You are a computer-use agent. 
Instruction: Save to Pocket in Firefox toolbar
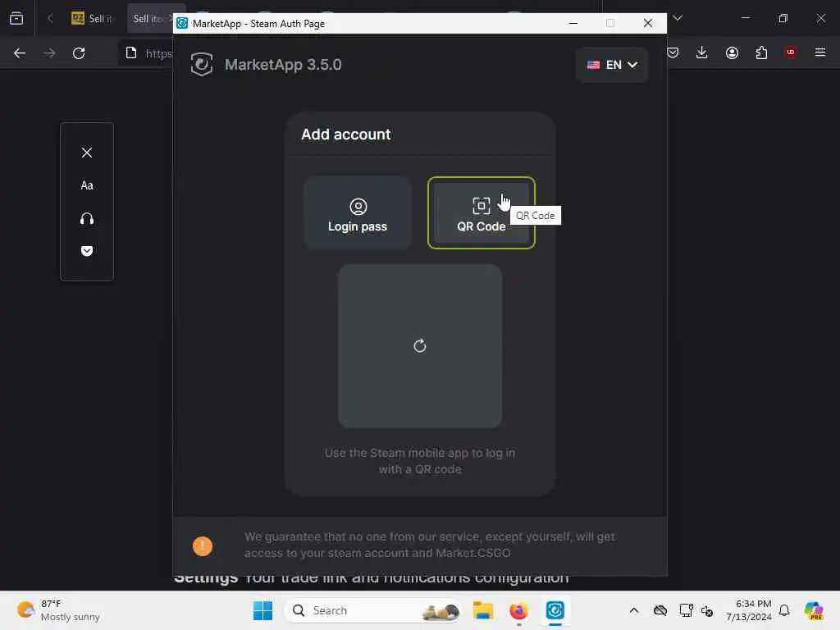tap(673, 52)
